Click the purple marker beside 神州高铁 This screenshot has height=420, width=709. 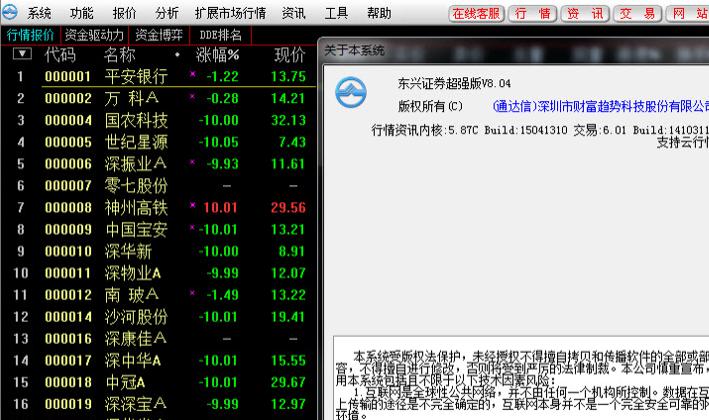point(193,205)
